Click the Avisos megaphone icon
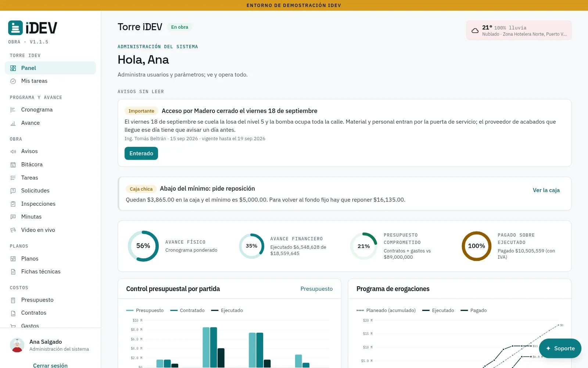The width and height of the screenshot is (588, 368). pyautogui.click(x=13, y=152)
